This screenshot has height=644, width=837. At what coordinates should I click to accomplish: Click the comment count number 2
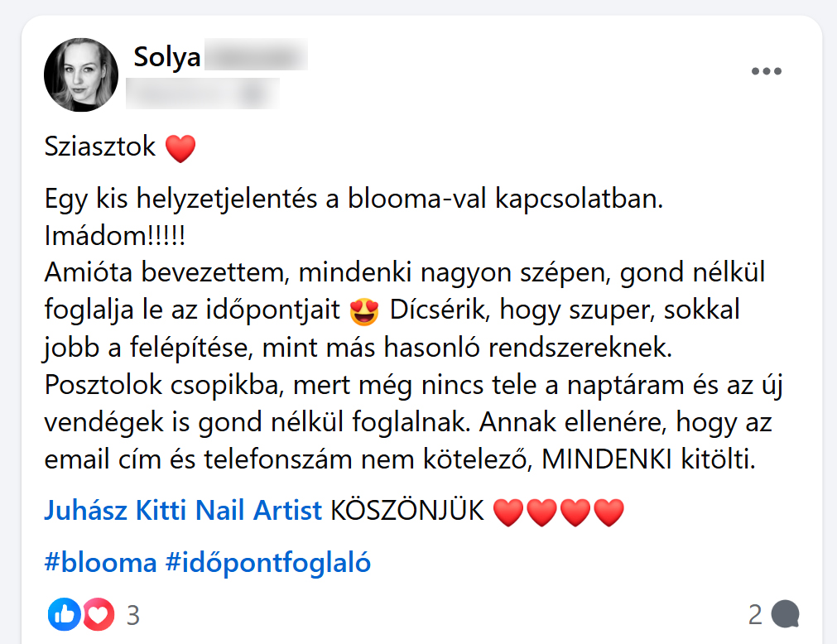point(755,615)
